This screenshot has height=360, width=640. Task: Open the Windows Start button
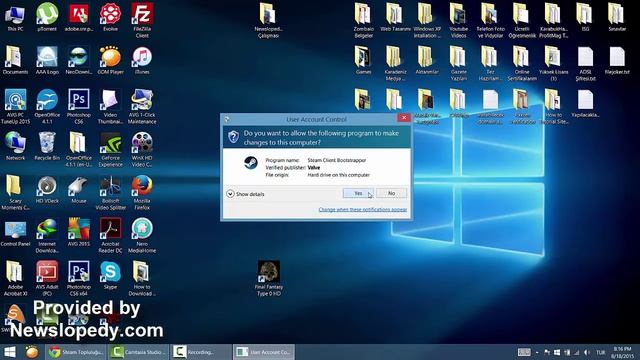pyautogui.click(x=10, y=352)
